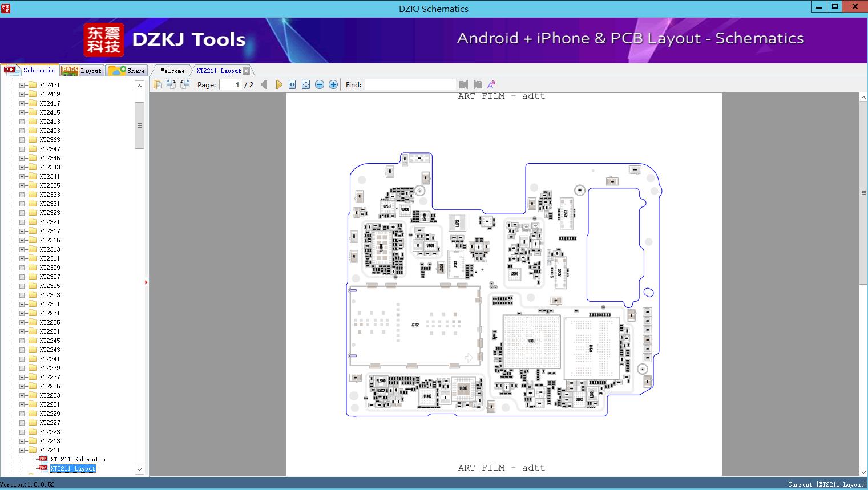Zoom in using the plus icon

pos(333,84)
